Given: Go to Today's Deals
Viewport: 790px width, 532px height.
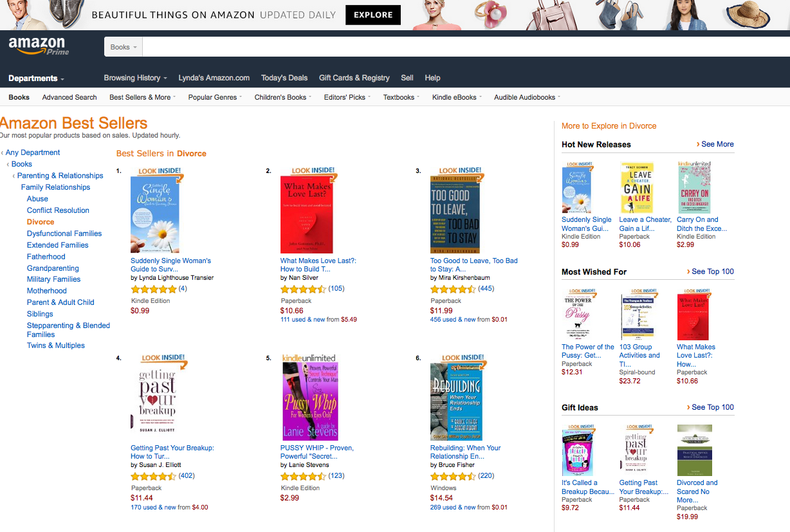Looking at the screenshot, I should [284, 78].
